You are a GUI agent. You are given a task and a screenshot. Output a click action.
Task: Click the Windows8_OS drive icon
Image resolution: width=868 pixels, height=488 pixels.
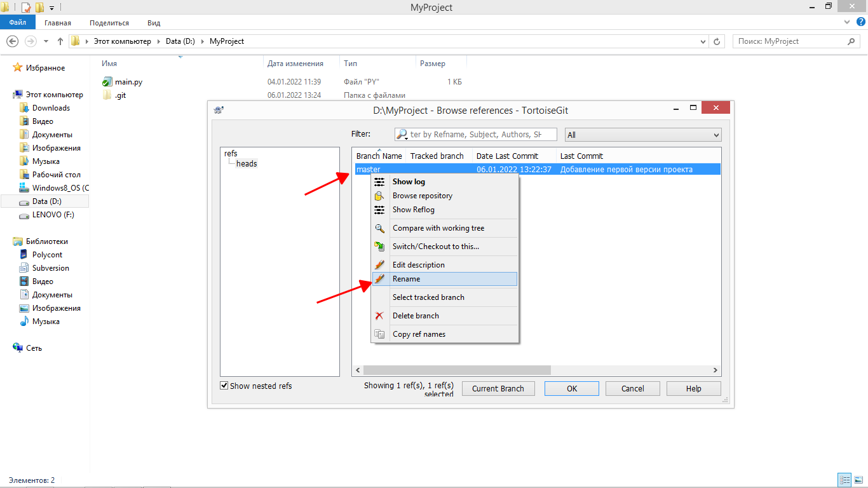24,188
